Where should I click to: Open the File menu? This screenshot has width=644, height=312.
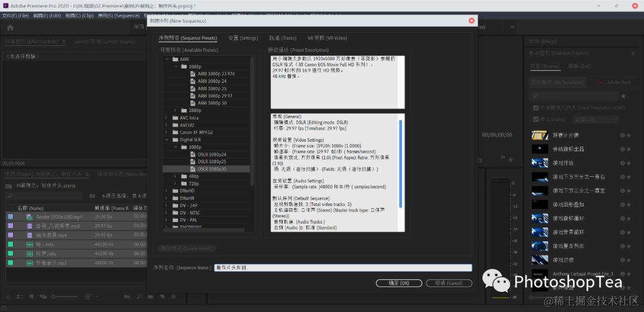point(15,15)
